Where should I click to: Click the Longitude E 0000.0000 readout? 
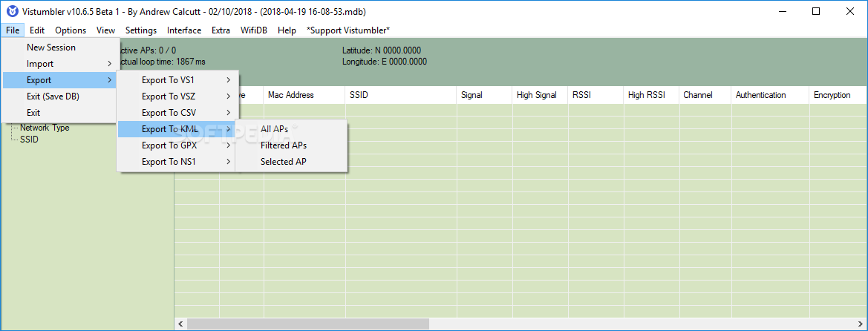(x=384, y=62)
